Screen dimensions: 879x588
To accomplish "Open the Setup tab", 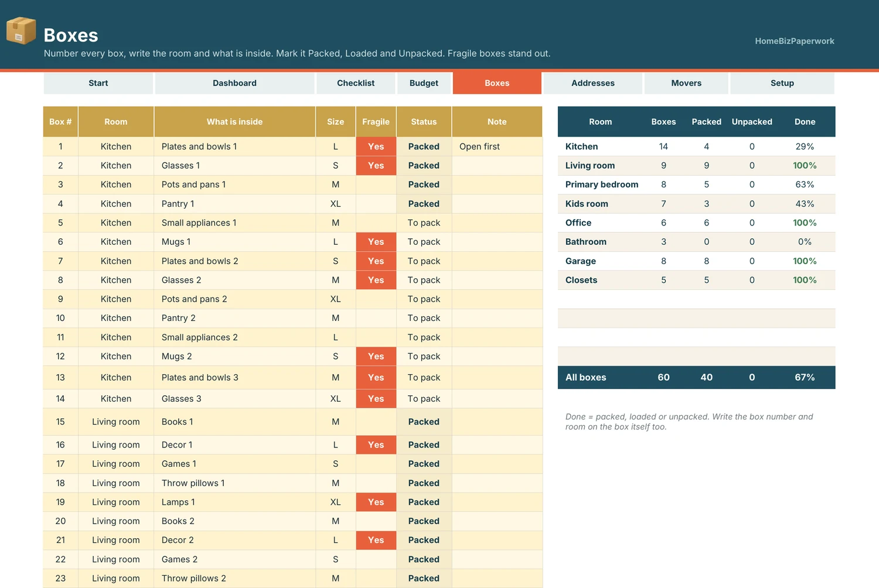I will pyautogui.click(x=782, y=83).
